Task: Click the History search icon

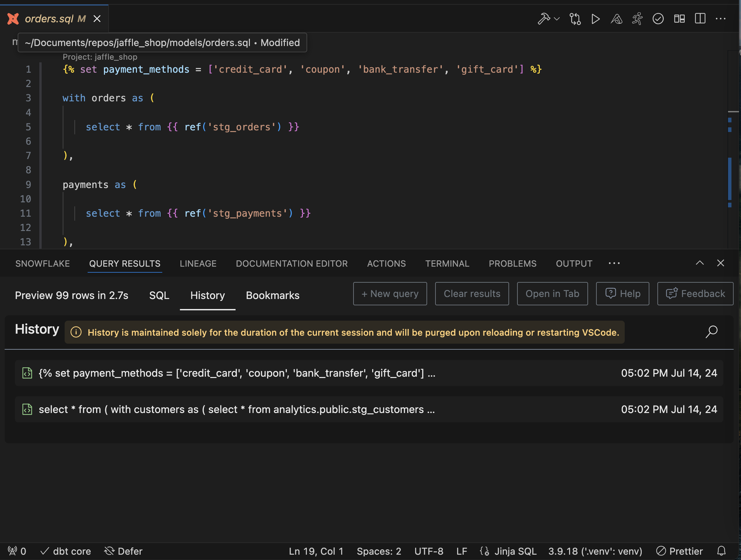Action: 712,332
